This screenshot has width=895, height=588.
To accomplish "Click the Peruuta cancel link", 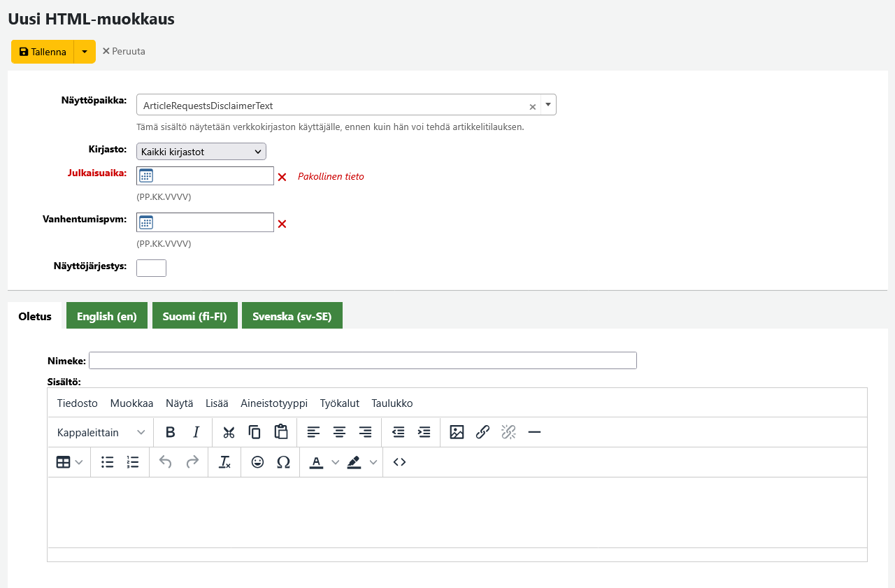I will pyautogui.click(x=124, y=51).
